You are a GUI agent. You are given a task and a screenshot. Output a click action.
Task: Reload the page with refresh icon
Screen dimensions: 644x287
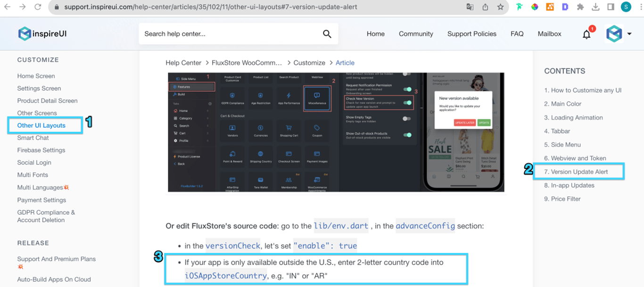[x=38, y=7]
